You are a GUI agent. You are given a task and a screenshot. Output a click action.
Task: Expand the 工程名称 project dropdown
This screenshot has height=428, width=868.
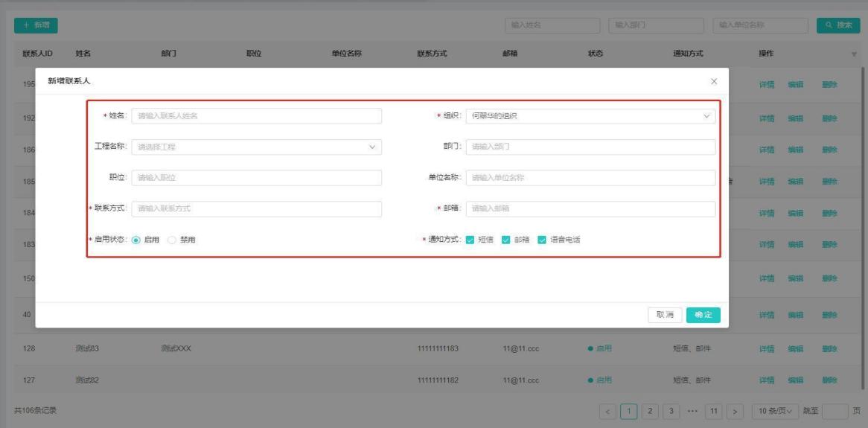tap(256, 147)
